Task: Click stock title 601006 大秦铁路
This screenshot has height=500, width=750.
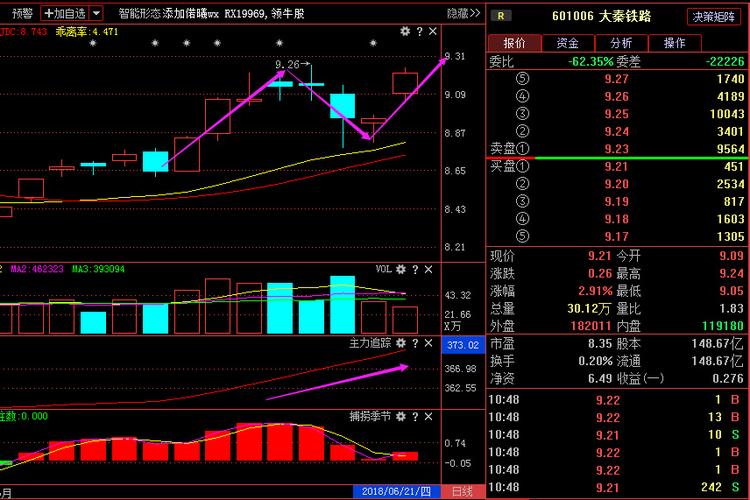Action: point(601,16)
